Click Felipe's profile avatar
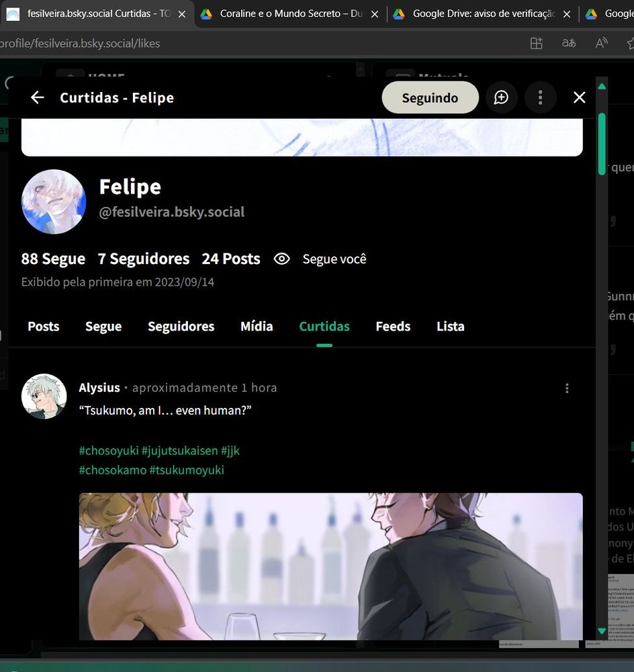This screenshot has width=634, height=672. click(54, 202)
